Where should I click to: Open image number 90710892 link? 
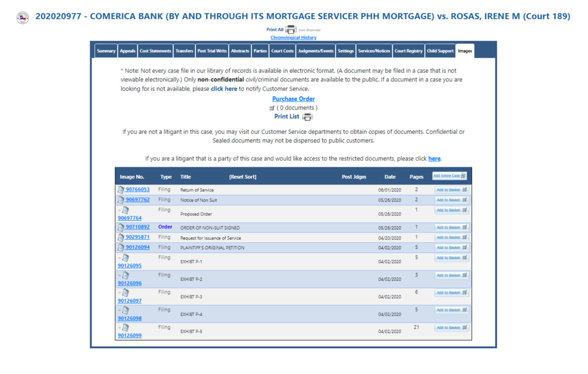(x=137, y=227)
